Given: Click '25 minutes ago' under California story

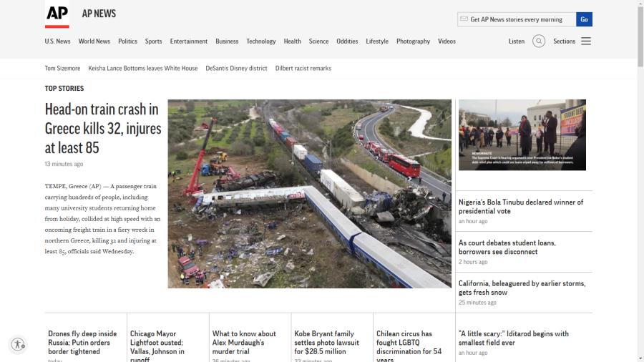Looking at the screenshot, I should click(477, 303).
